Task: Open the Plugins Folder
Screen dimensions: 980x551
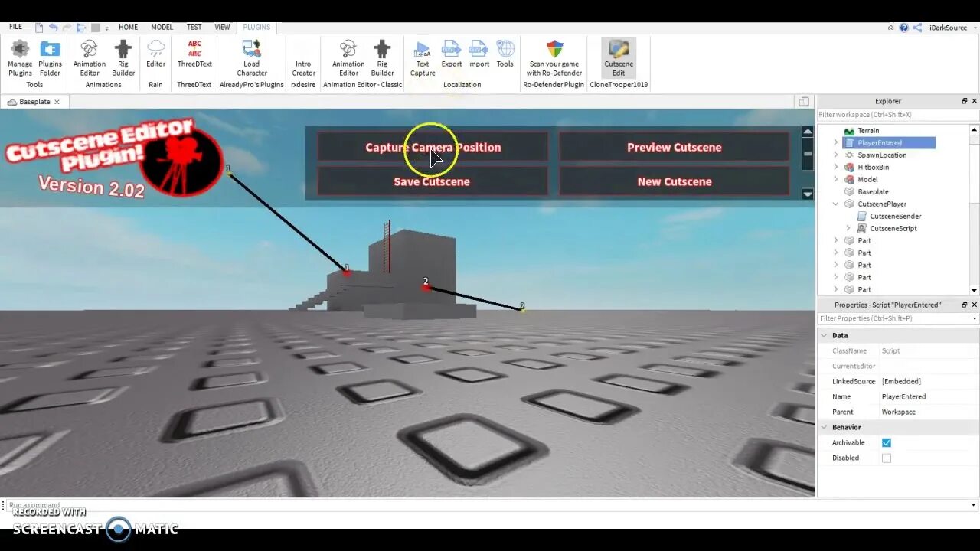Action: point(50,58)
